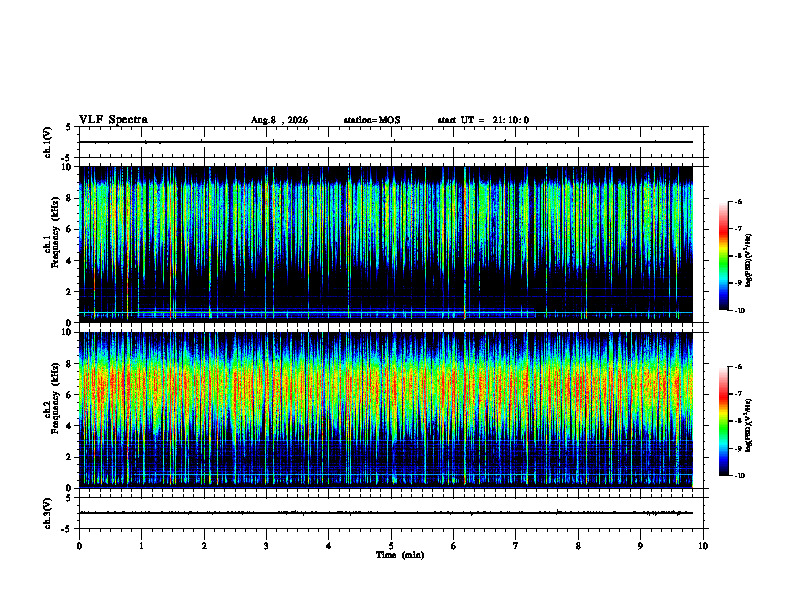This screenshot has height=612, width=792.
Task: Click the '-6' label on ch.2 color bar
Action: coord(738,367)
